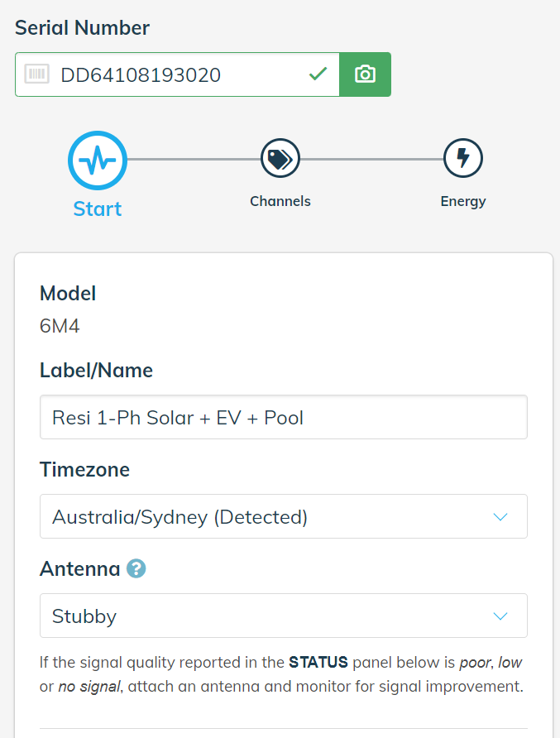Open the Australia/Sydney timezone dropdown
The image size is (560, 738).
[x=283, y=516]
